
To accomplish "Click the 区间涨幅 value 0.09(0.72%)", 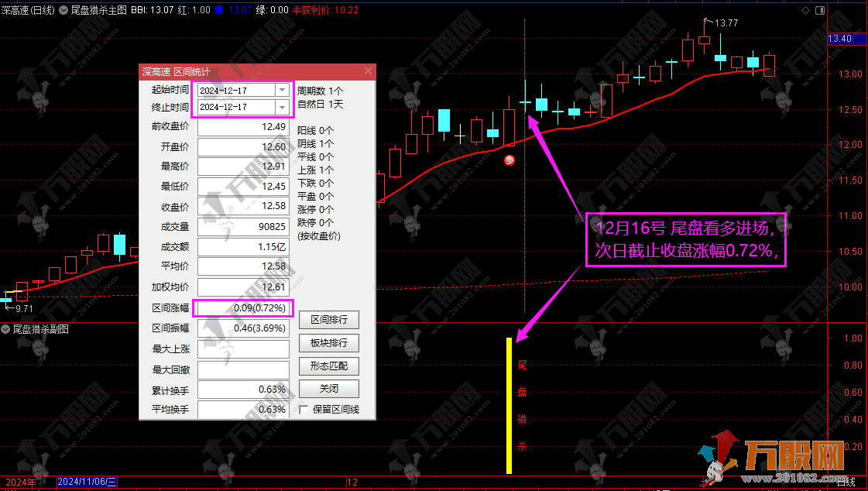I will click(x=244, y=307).
